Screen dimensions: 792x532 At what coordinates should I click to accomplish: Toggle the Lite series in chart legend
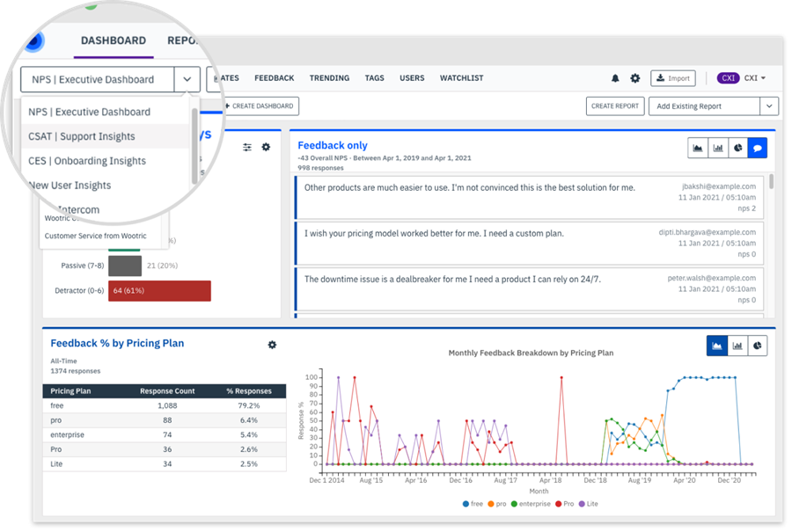(x=589, y=504)
